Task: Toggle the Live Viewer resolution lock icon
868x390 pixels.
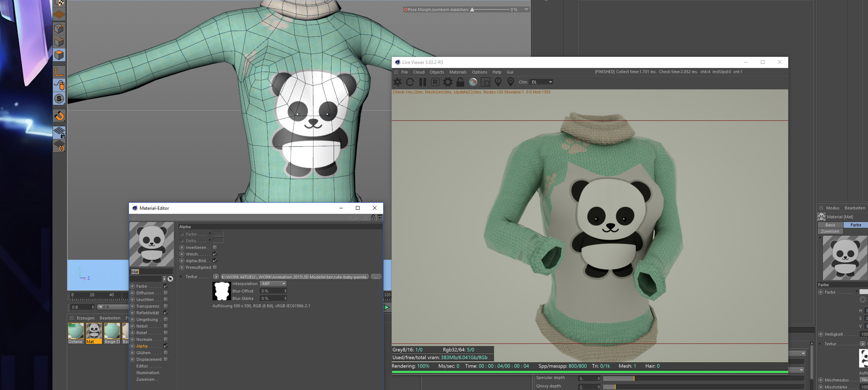Action: coord(460,82)
